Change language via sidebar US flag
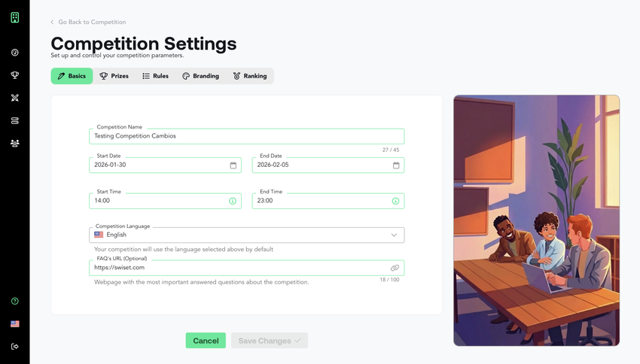This screenshot has height=364, width=640. 15,324
